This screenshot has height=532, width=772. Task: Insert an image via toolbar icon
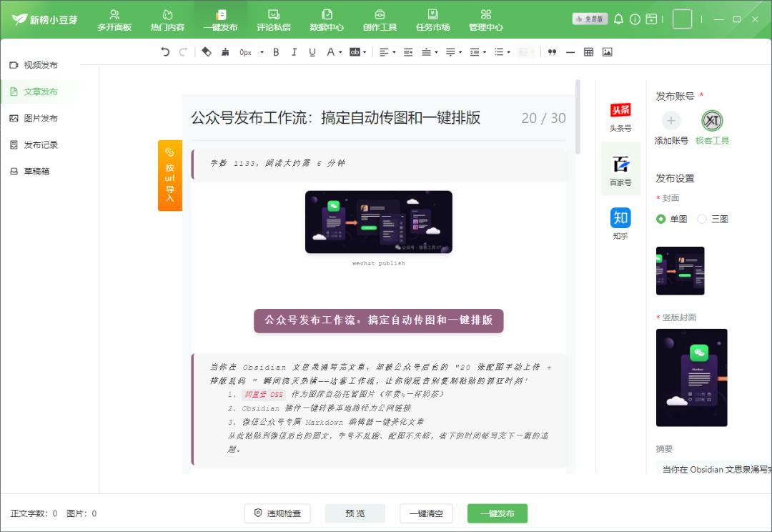(x=607, y=52)
